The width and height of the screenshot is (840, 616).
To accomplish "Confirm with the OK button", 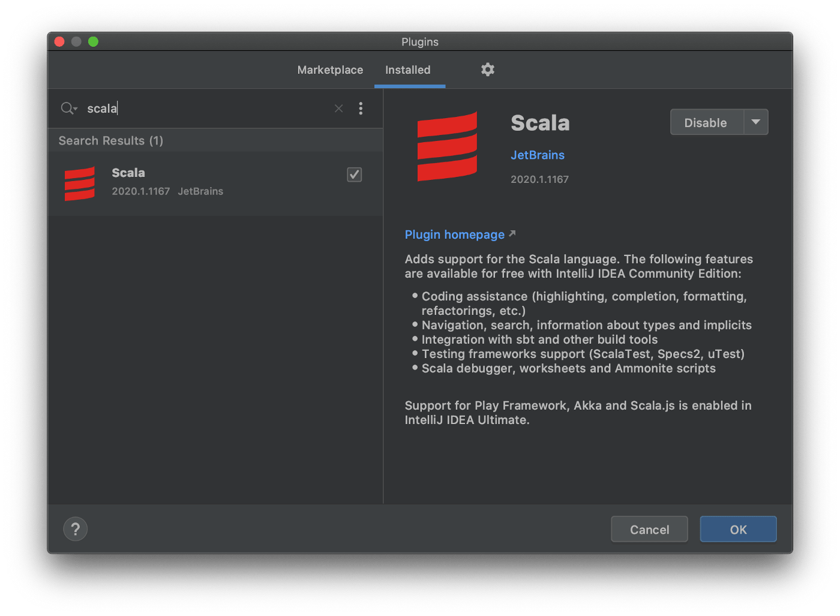I will (x=738, y=530).
